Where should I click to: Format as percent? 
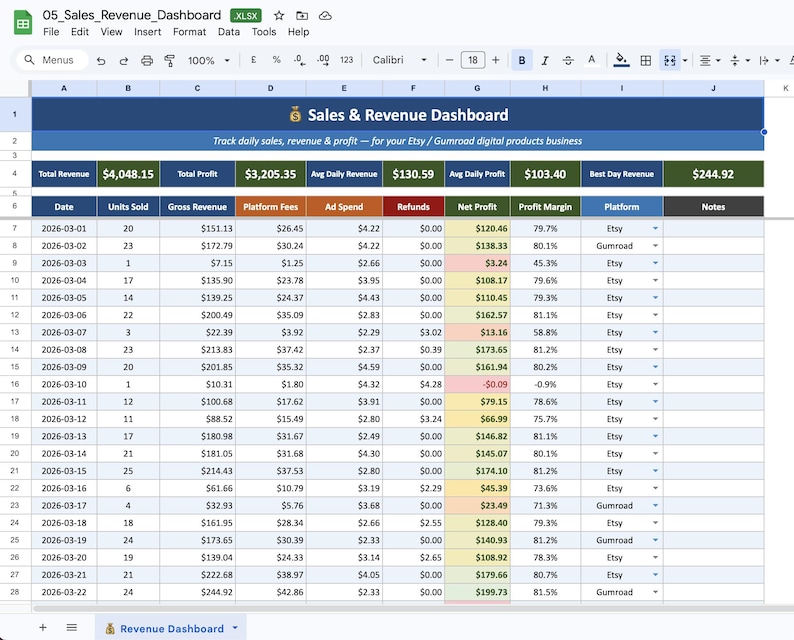[x=276, y=60]
